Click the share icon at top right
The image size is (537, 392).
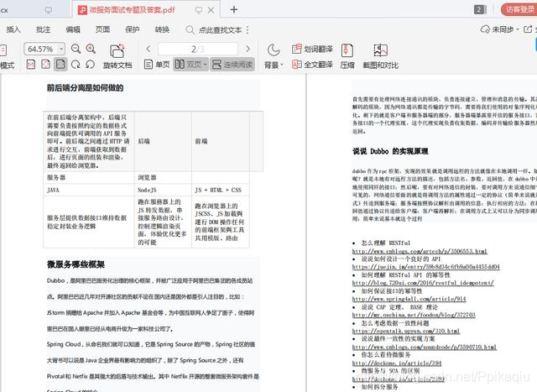click(x=528, y=29)
